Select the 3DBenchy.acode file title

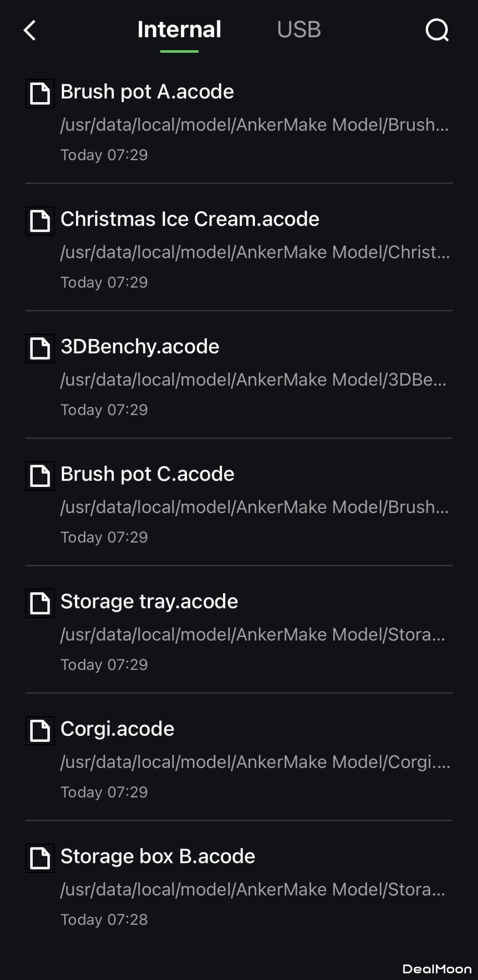click(140, 347)
